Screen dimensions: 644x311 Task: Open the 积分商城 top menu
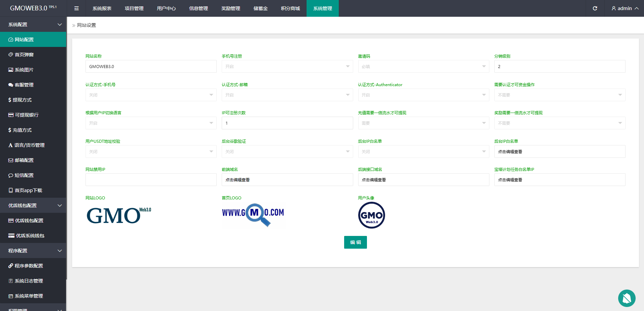pos(290,8)
